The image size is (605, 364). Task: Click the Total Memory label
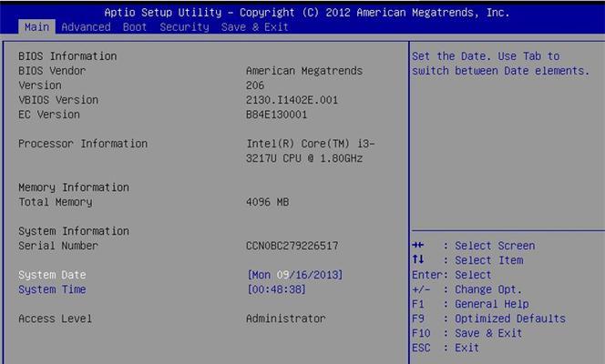pos(56,202)
